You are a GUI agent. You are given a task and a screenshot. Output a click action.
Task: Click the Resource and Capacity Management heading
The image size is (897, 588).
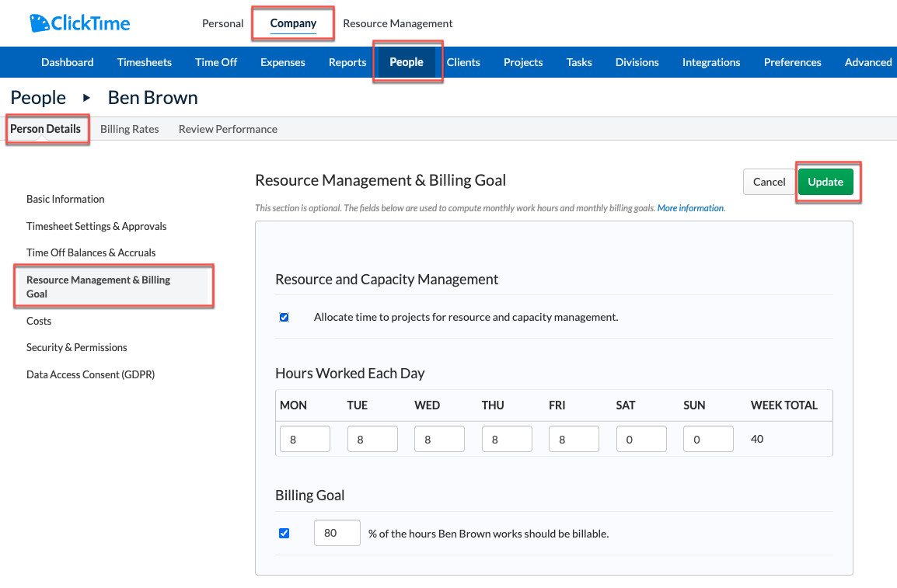387,280
